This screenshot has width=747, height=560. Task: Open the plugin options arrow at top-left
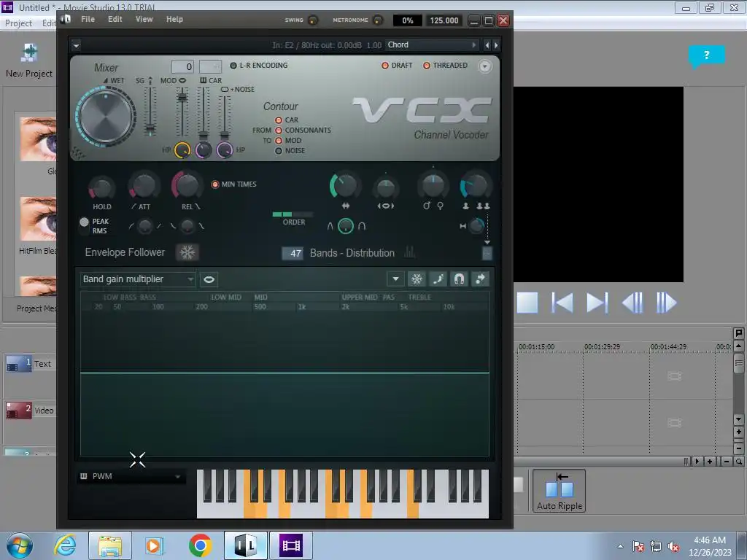tap(76, 46)
